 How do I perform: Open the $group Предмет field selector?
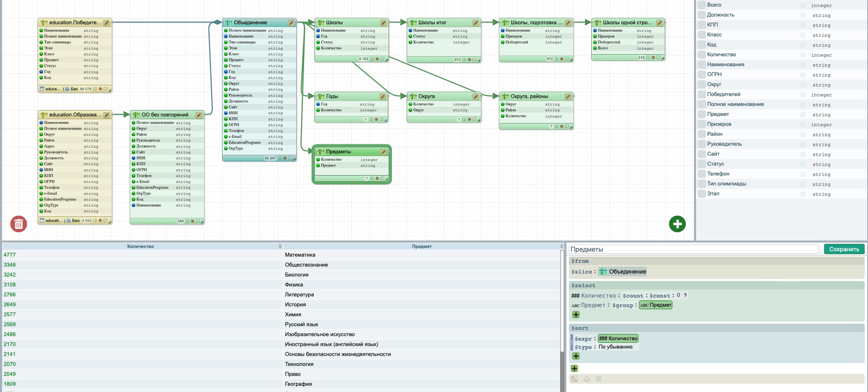(655, 305)
